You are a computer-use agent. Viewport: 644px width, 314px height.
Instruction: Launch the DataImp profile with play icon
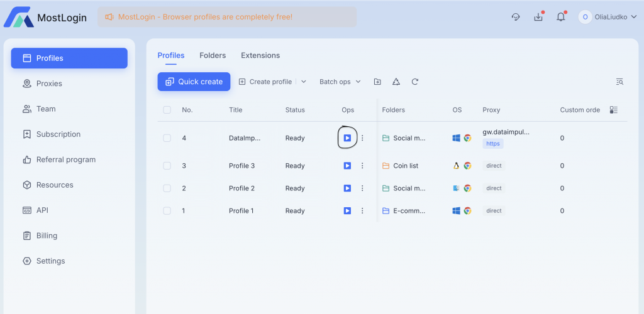coord(347,138)
